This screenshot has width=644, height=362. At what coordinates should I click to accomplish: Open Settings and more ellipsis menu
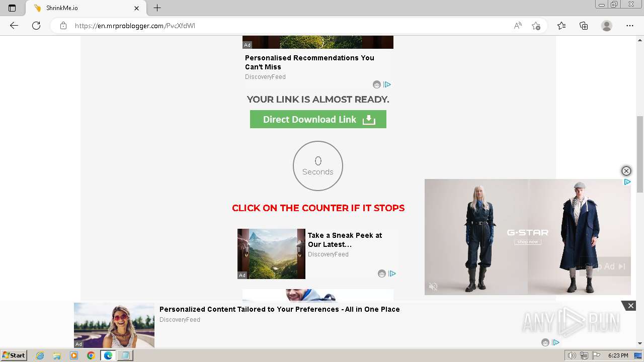click(630, 26)
